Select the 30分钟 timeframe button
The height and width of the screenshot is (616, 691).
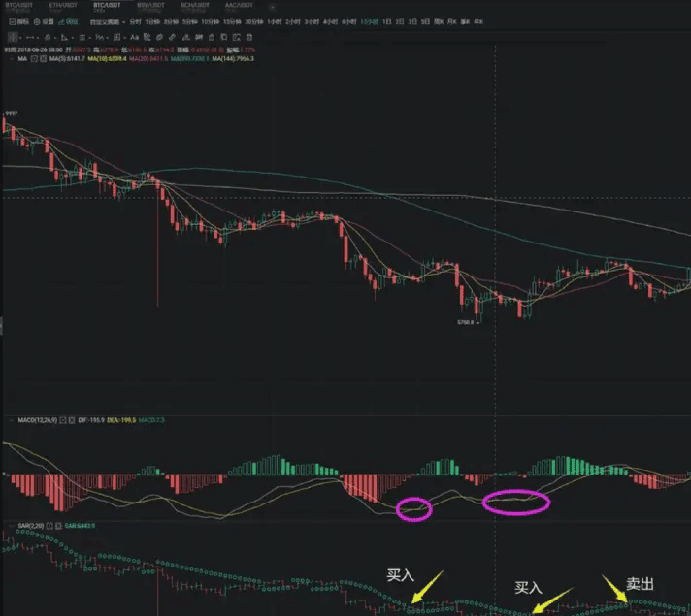254,22
